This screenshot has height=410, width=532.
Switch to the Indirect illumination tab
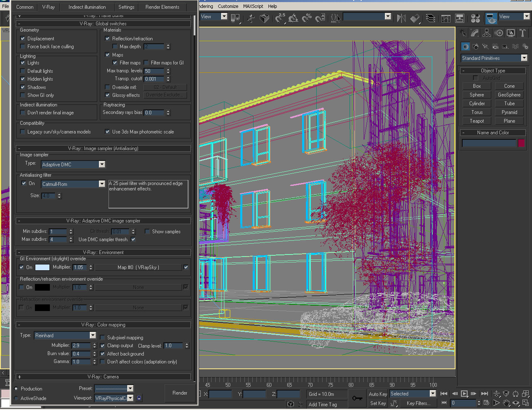(87, 7)
